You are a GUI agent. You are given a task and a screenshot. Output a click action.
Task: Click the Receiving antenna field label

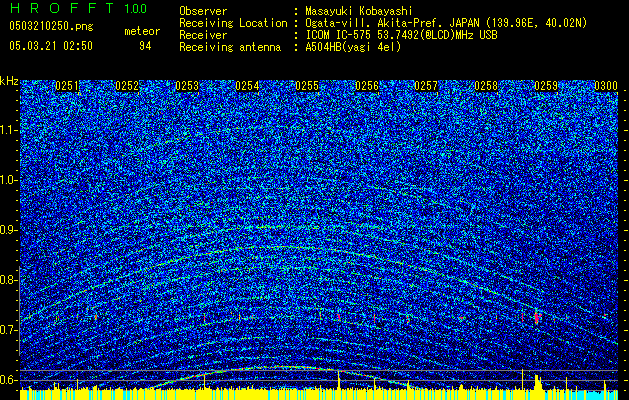coord(230,47)
